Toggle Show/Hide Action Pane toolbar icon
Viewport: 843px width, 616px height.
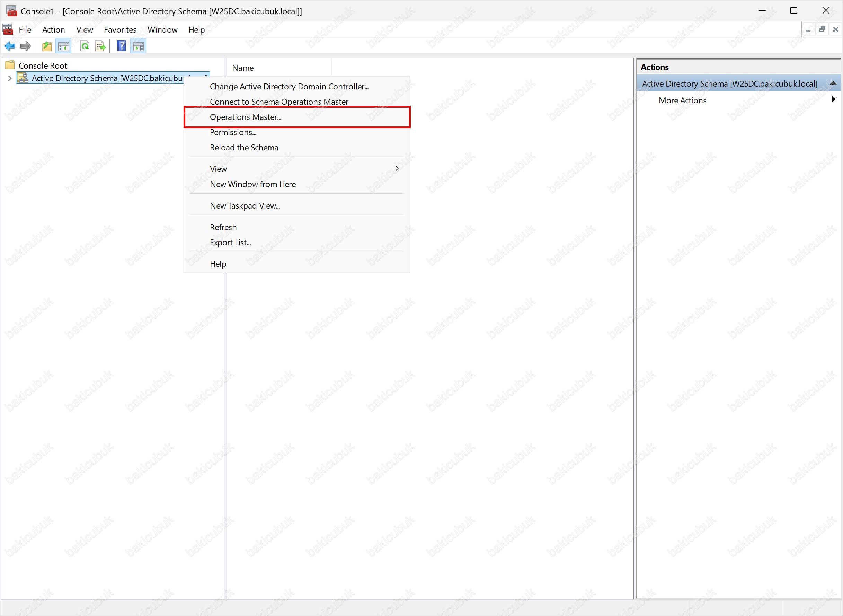[x=138, y=46]
